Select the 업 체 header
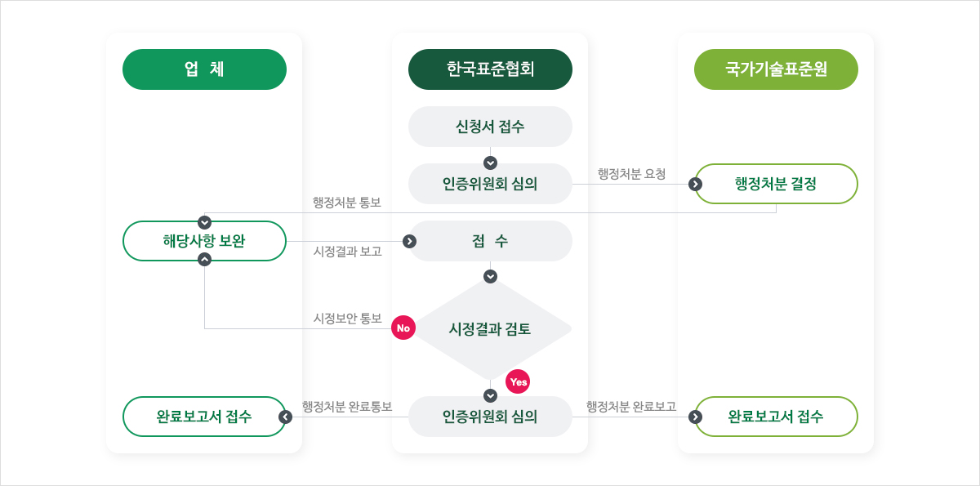Image resolution: width=980 pixels, height=486 pixels. click(204, 69)
